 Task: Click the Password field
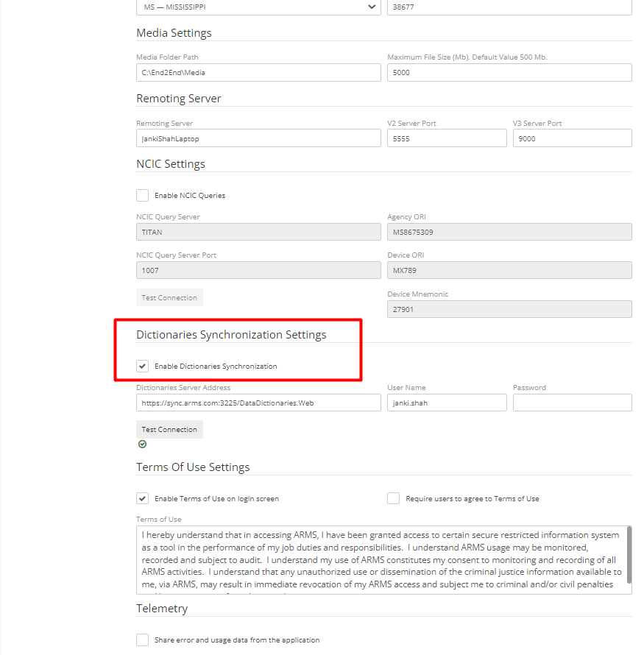point(572,403)
